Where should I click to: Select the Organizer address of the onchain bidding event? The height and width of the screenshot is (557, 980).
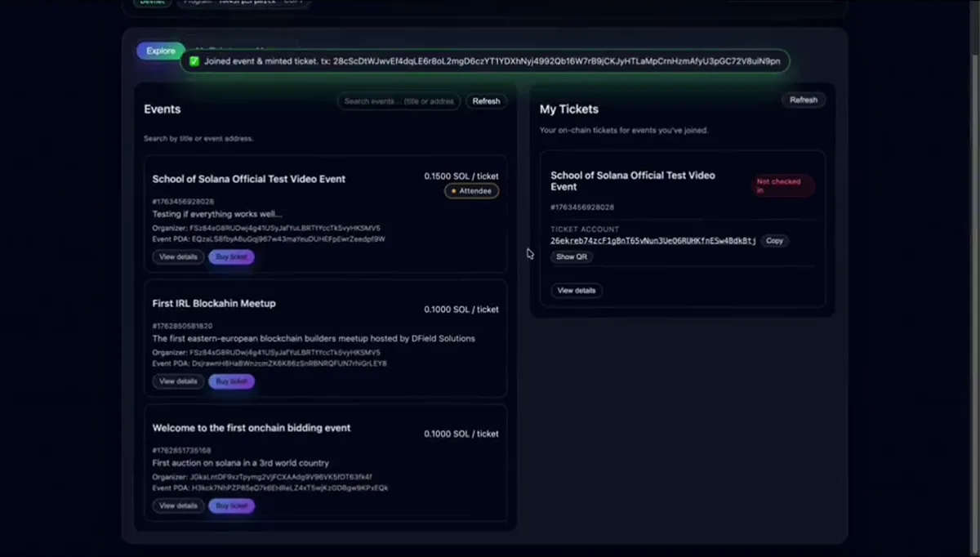(x=280, y=477)
